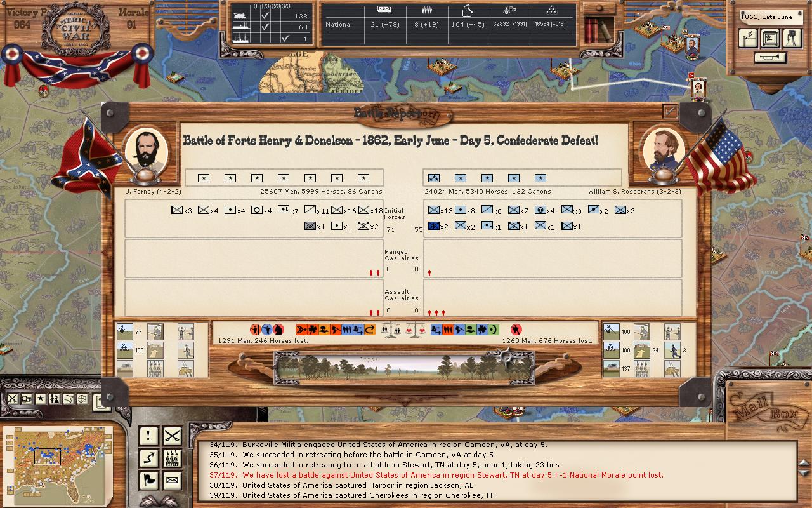Click the exclamation mark important messages filter
Image resolution: width=812 pixels, height=508 pixels.
pos(149,436)
